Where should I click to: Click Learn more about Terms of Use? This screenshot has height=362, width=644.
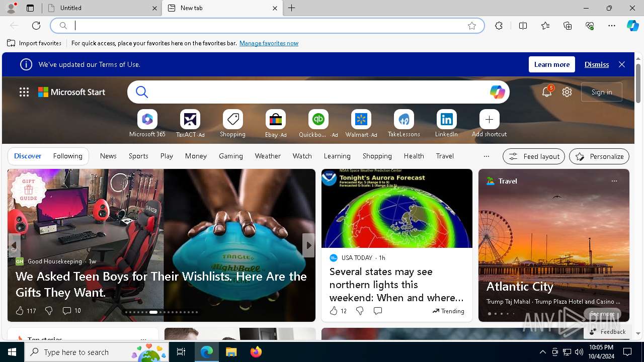[552, 64]
